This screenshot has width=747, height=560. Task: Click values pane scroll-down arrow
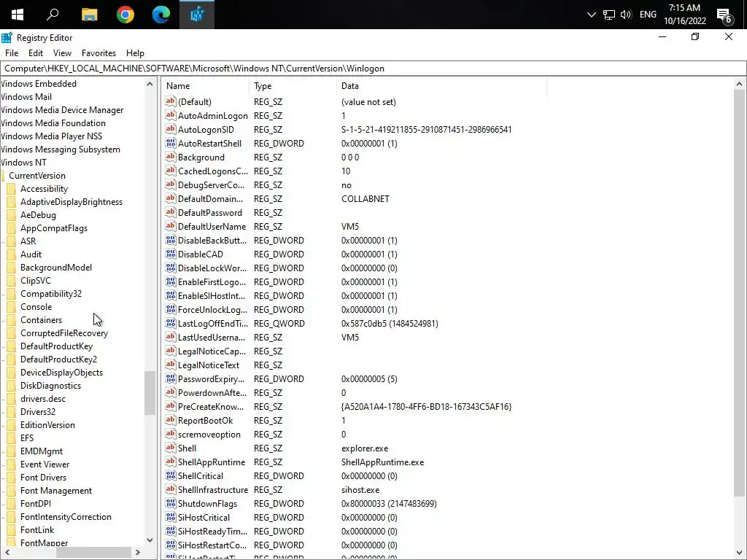click(x=739, y=552)
